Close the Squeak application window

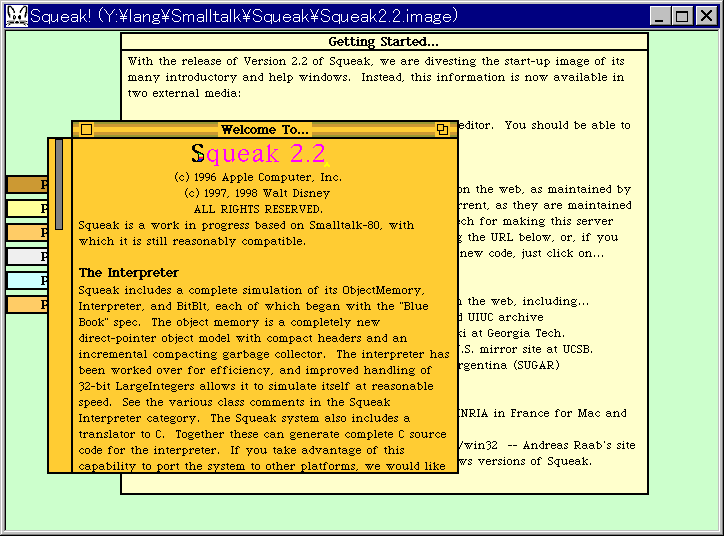click(706, 16)
